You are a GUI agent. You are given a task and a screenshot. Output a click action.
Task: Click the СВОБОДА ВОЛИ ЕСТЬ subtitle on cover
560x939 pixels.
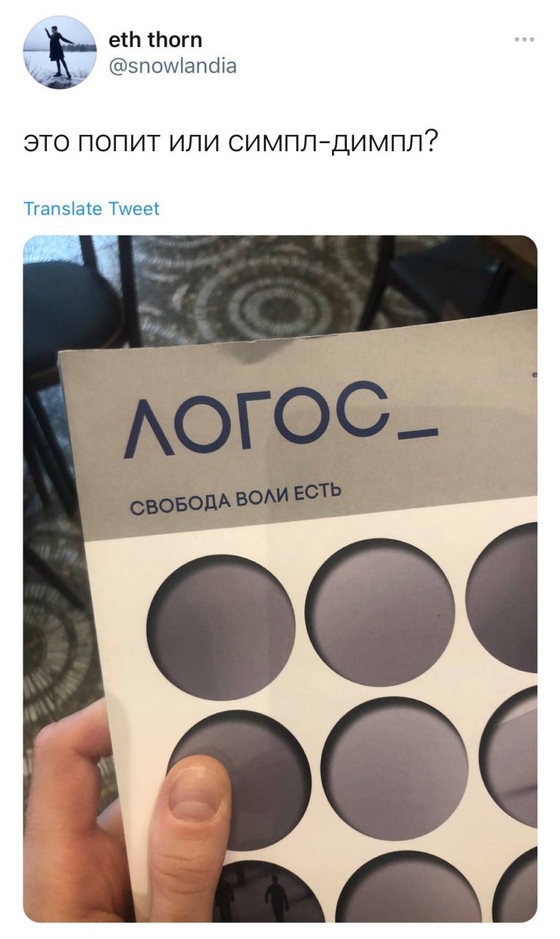click(235, 498)
